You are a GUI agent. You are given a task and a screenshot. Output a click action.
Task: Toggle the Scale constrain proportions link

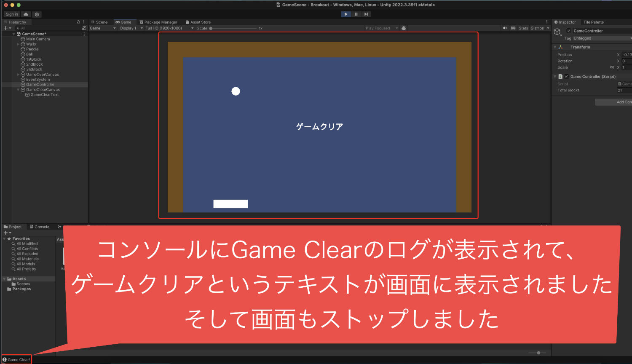(612, 67)
